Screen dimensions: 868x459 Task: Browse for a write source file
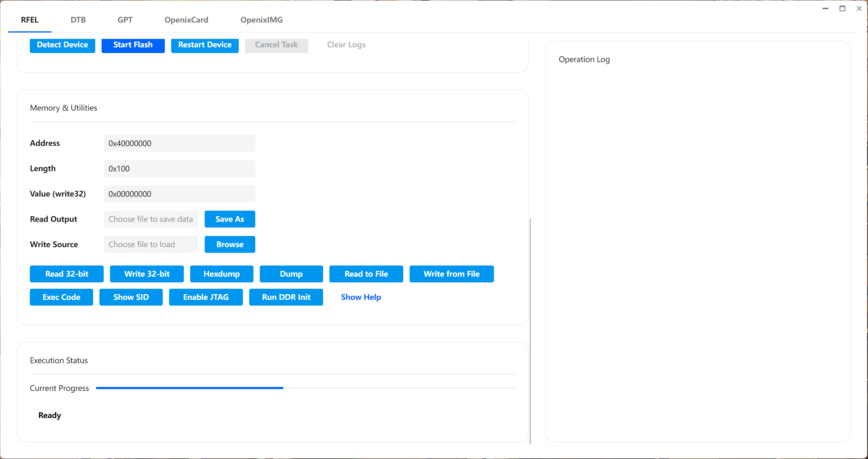click(229, 244)
